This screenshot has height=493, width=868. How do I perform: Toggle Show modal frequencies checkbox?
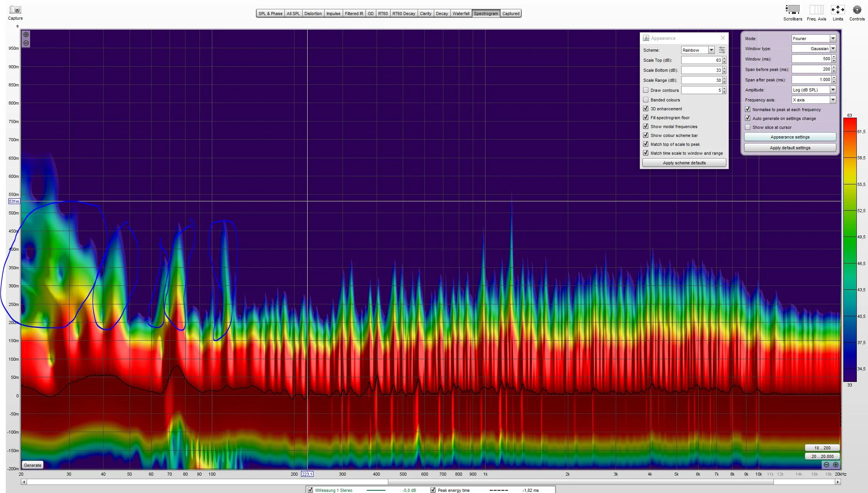coord(646,126)
